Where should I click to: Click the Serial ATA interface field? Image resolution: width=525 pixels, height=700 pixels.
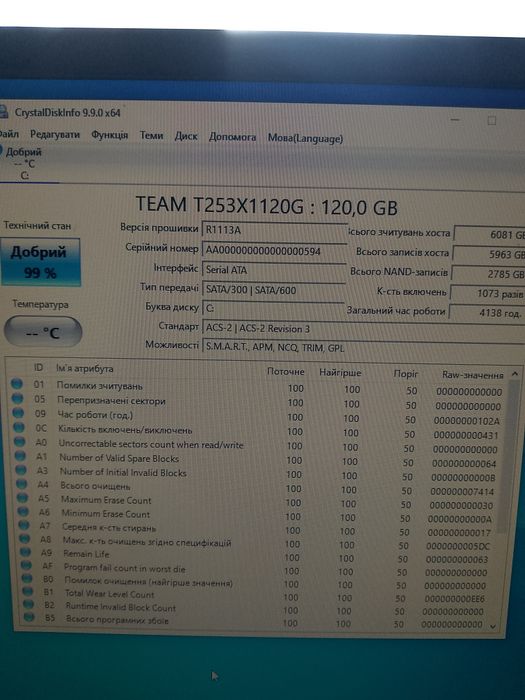pos(274,270)
